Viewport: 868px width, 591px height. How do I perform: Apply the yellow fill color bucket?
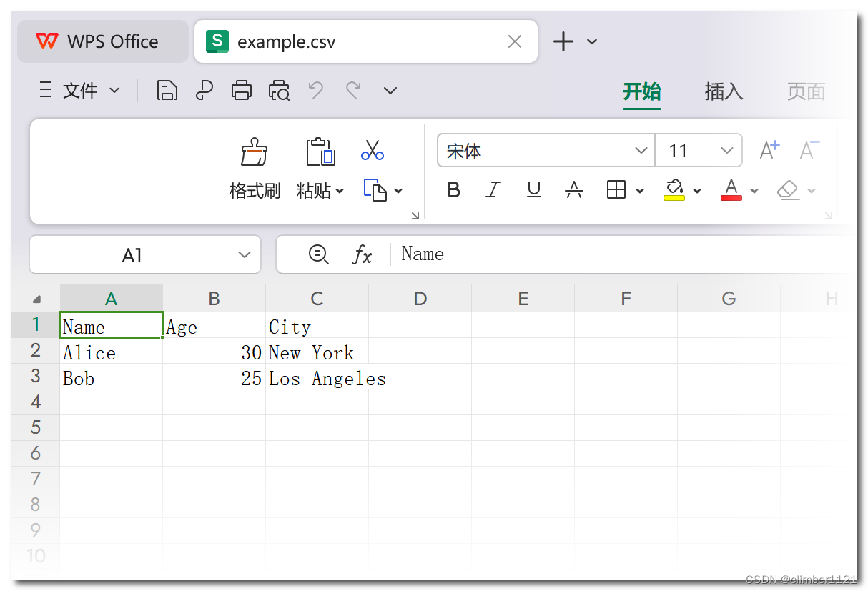(674, 189)
